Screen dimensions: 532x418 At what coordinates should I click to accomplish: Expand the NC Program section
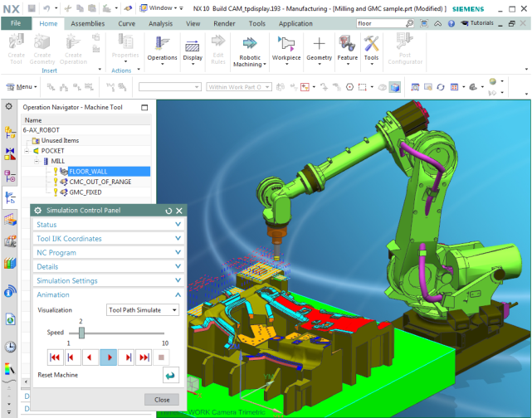(x=109, y=253)
